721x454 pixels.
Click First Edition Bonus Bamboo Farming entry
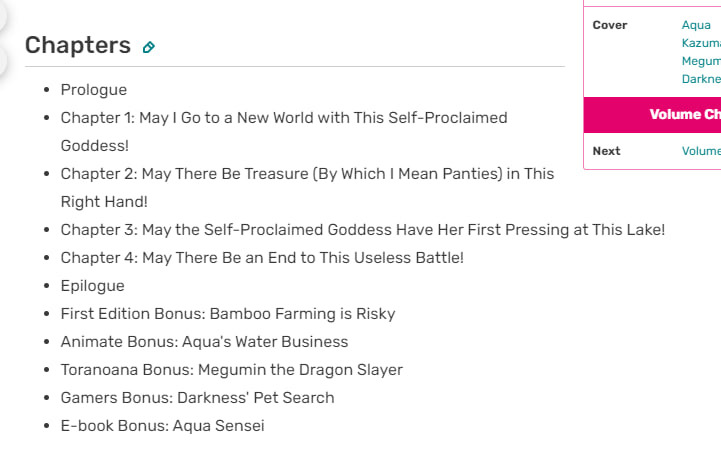[228, 314]
